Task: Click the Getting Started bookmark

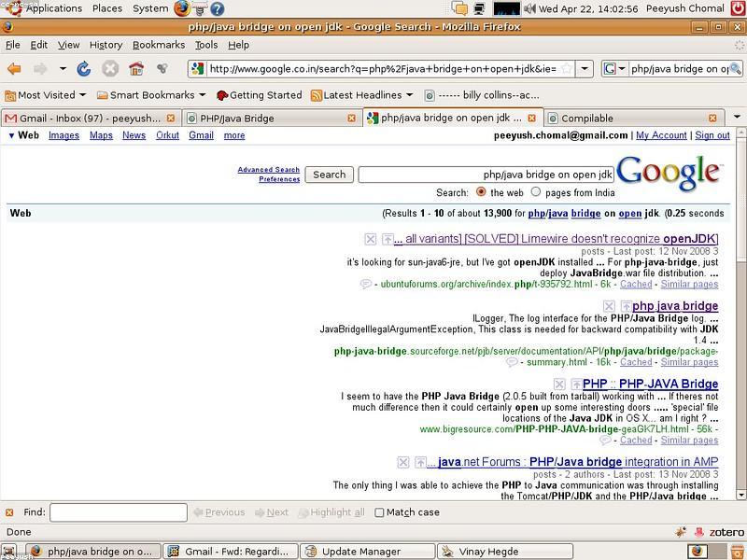Action: click(x=260, y=95)
